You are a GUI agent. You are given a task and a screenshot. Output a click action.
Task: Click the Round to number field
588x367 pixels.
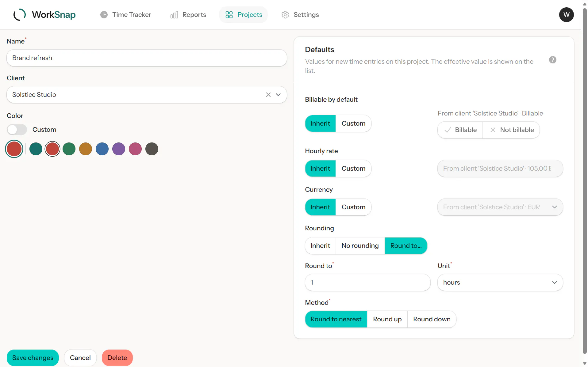point(367,282)
